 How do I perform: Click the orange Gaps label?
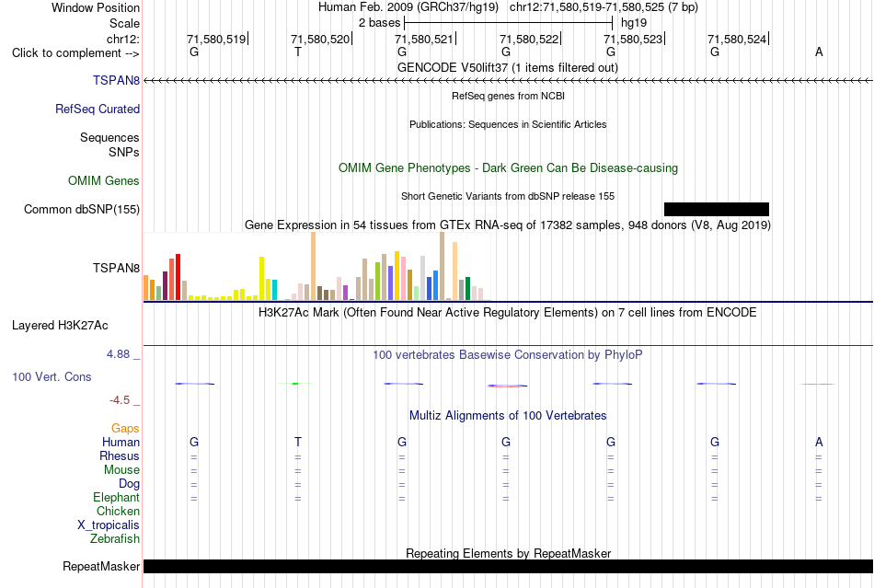tap(125, 429)
